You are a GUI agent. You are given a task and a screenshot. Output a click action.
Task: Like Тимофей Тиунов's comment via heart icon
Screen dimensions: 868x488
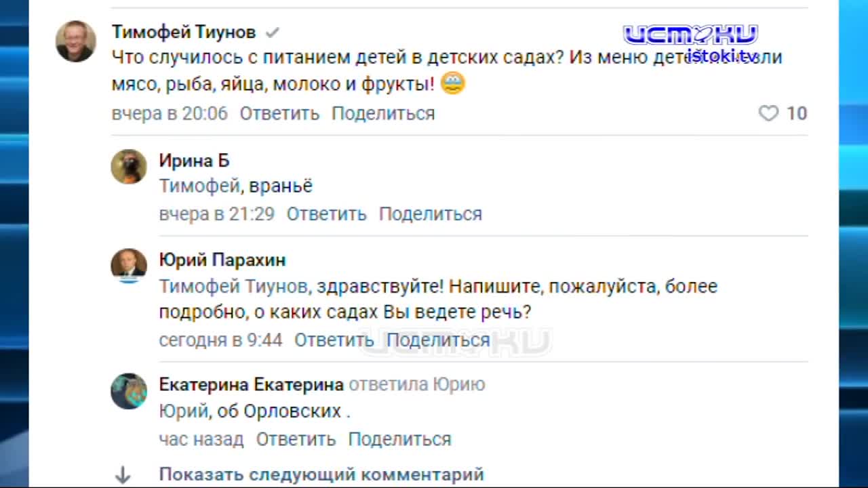click(768, 113)
